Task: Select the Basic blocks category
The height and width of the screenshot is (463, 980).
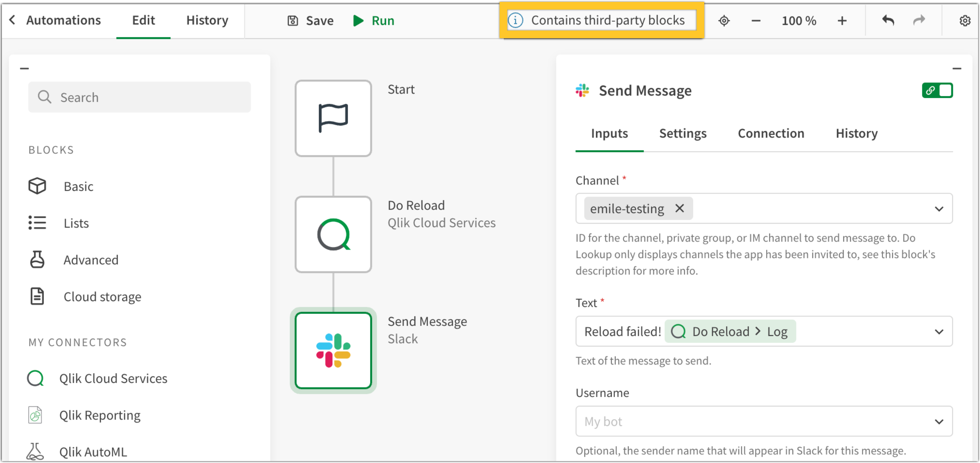Action: [x=79, y=186]
